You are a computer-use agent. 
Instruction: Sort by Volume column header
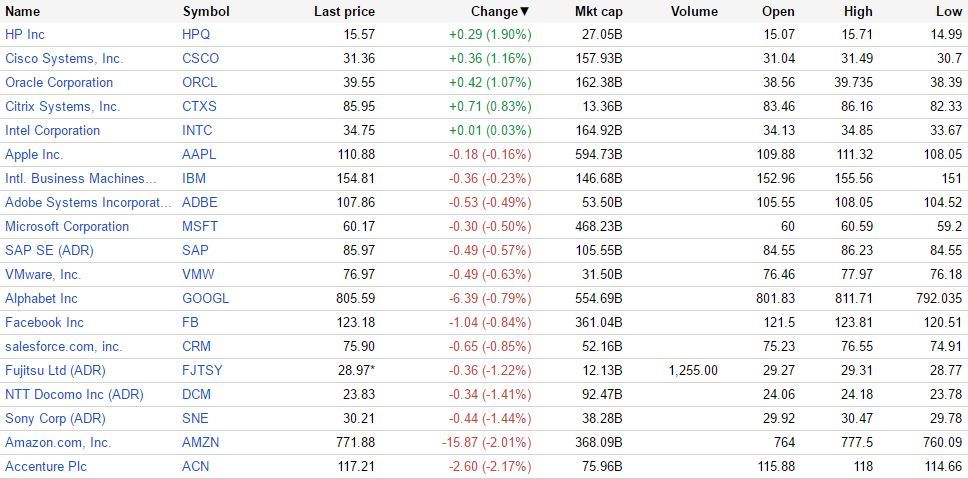tap(694, 11)
